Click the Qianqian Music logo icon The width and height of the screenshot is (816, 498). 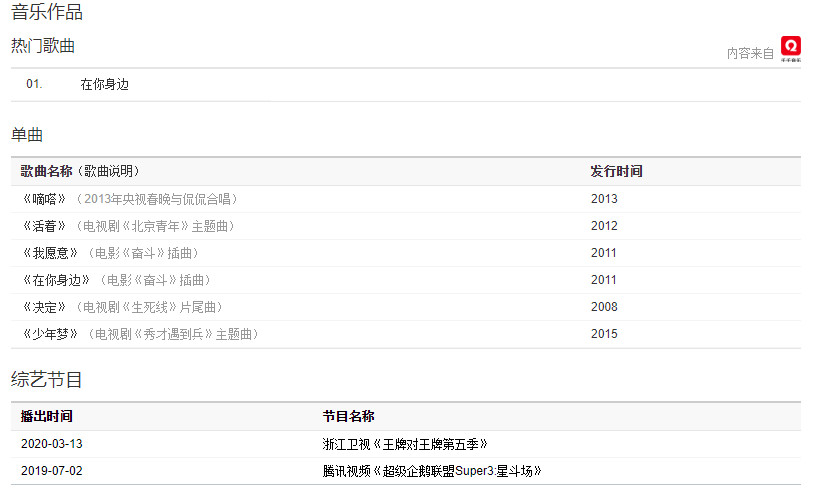pyautogui.click(x=790, y=48)
